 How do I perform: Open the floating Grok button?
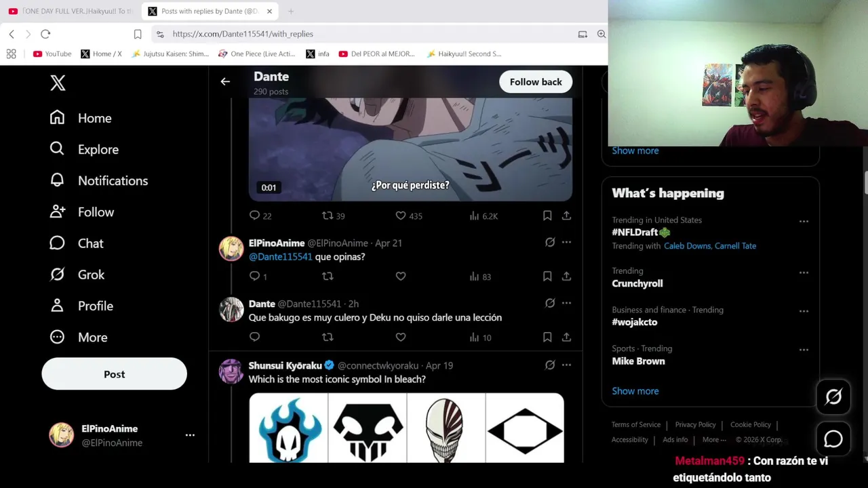coord(833,397)
